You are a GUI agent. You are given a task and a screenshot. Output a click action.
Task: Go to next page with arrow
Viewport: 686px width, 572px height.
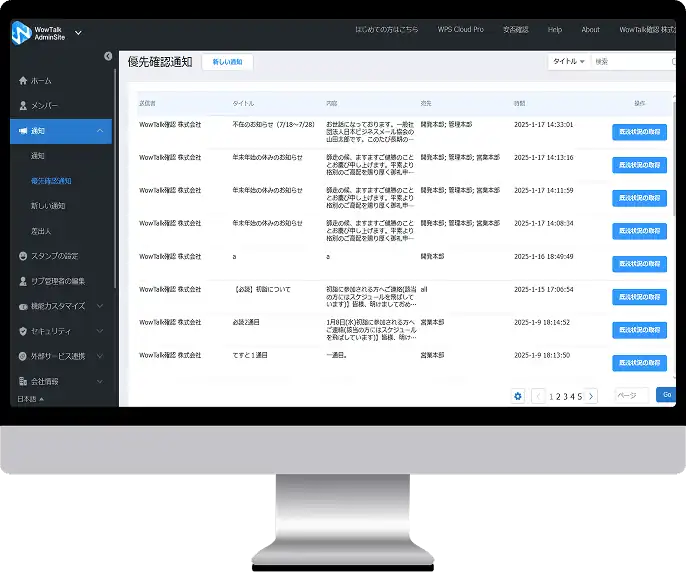click(591, 397)
